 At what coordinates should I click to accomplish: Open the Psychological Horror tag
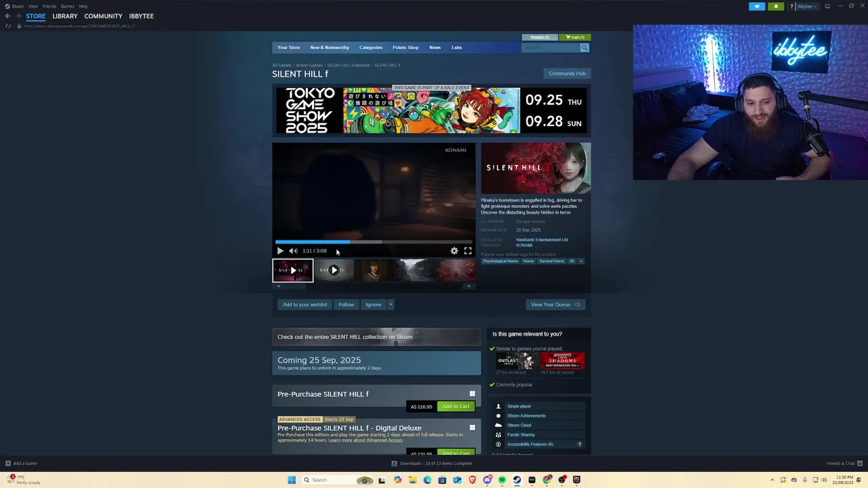click(500, 261)
